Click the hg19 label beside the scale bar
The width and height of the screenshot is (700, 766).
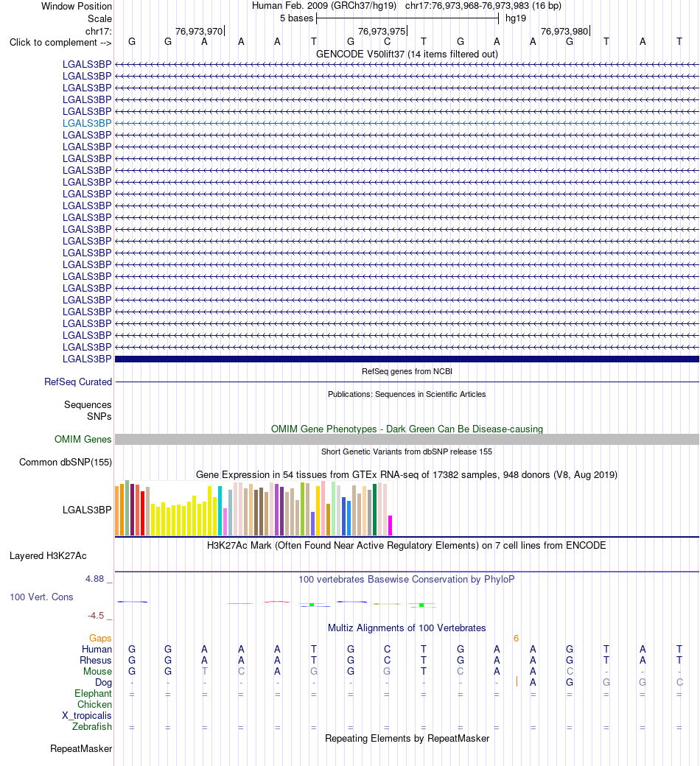[x=516, y=18]
